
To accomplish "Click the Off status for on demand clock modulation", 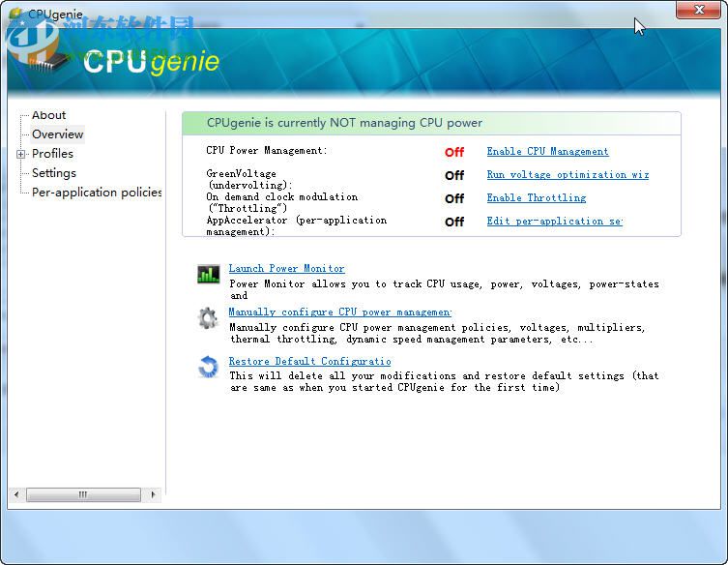I will tap(454, 199).
